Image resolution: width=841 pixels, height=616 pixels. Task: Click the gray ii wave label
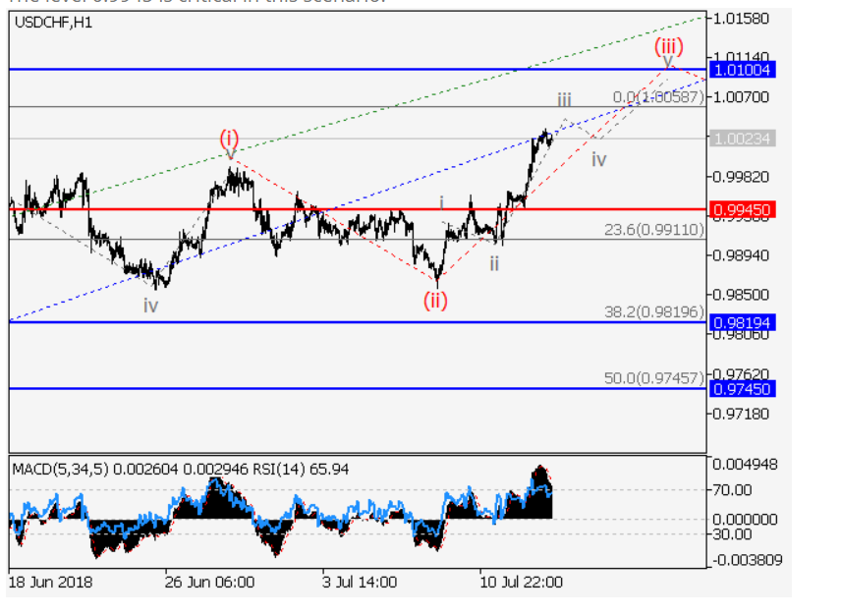click(494, 263)
